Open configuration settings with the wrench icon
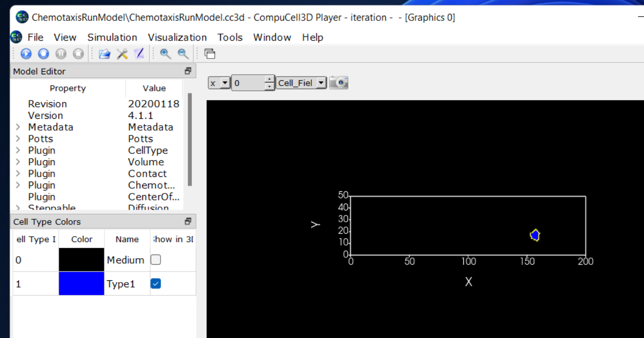644x338 pixels. 122,53
